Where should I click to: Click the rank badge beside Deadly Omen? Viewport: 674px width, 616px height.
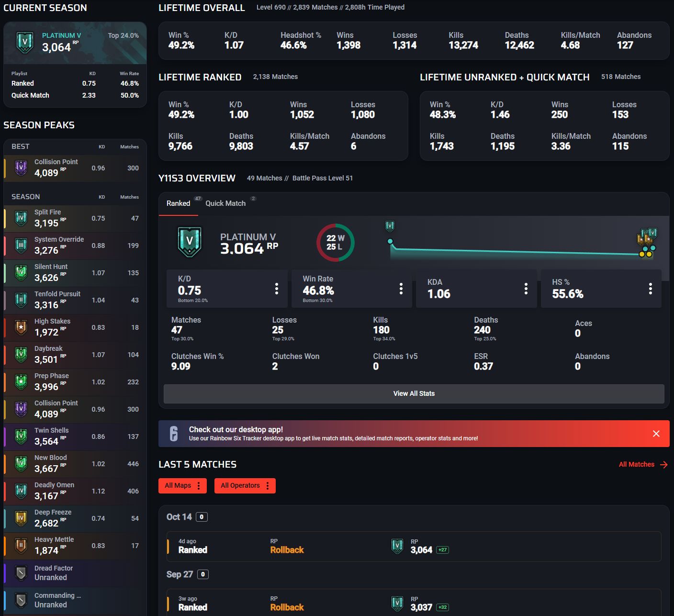point(21,491)
